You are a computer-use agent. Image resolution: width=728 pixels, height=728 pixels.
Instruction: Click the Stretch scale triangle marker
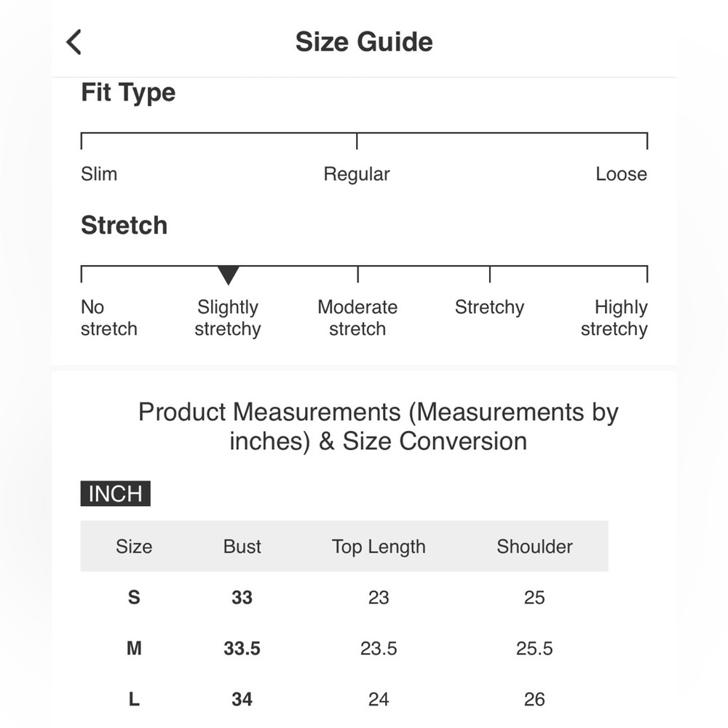228,275
